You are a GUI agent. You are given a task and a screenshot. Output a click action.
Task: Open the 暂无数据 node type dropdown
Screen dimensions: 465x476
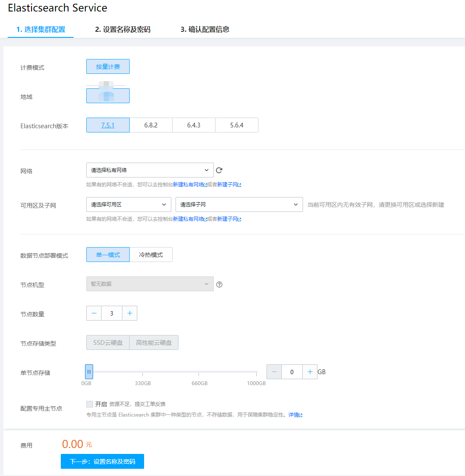(150, 284)
